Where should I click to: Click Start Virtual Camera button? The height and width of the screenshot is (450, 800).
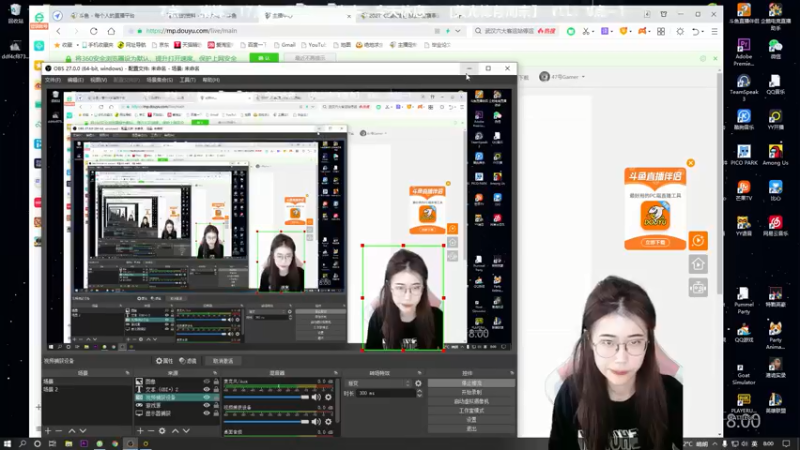click(471, 402)
